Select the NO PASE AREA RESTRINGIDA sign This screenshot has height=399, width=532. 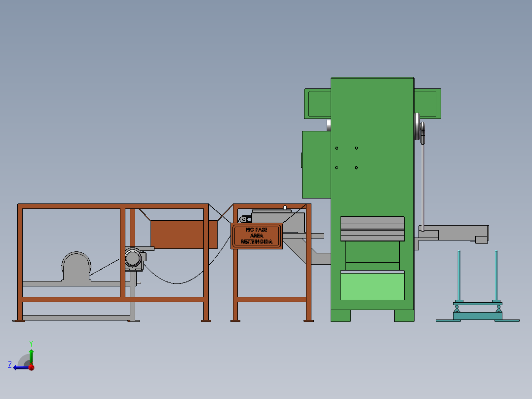[257, 236]
